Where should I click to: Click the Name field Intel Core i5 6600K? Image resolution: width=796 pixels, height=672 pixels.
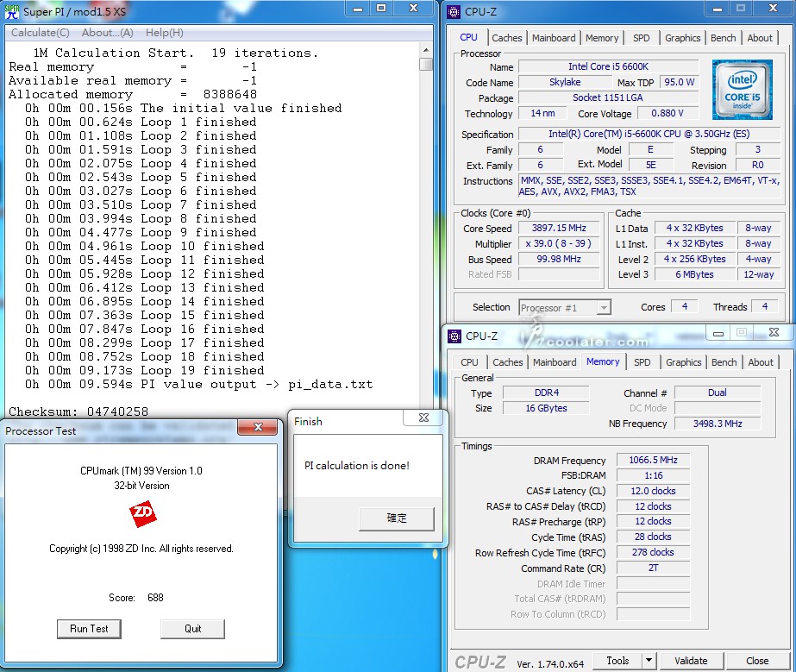[608, 66]
